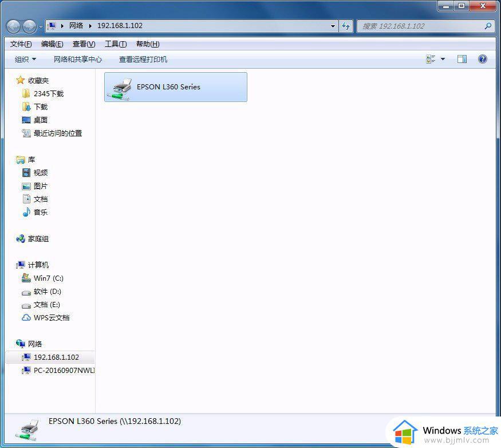Click the cloud icon beside WPS云文档
The image size is (501, 448).
click(26, 318)
